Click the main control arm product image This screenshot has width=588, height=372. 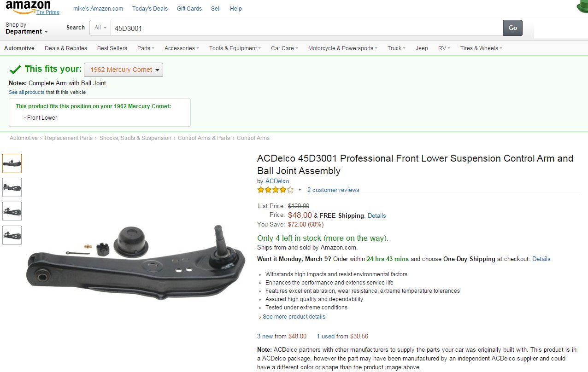[x=136, y=262]
